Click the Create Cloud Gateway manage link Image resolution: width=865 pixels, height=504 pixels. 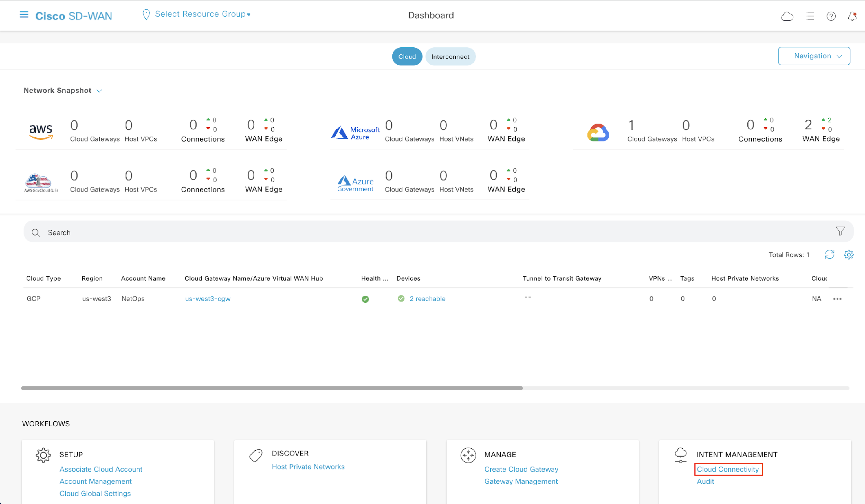(521, 469)
